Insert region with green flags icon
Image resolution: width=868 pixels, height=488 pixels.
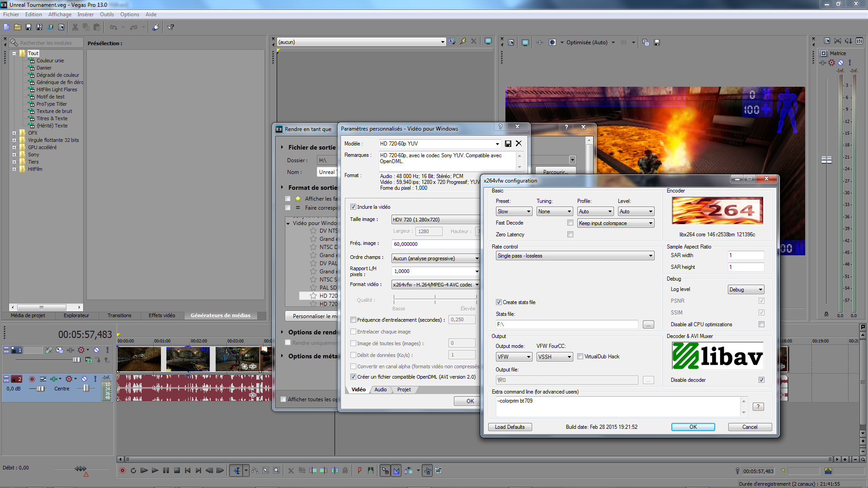click(371, 470)
